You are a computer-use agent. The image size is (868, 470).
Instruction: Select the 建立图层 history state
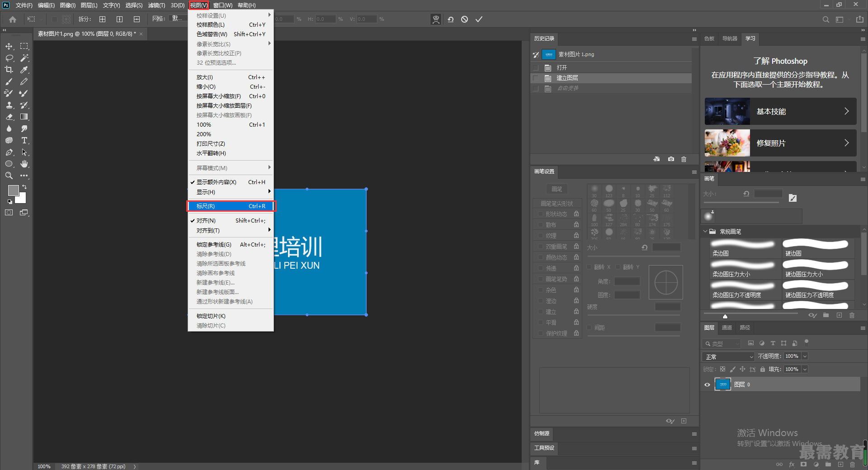[611, 78]
